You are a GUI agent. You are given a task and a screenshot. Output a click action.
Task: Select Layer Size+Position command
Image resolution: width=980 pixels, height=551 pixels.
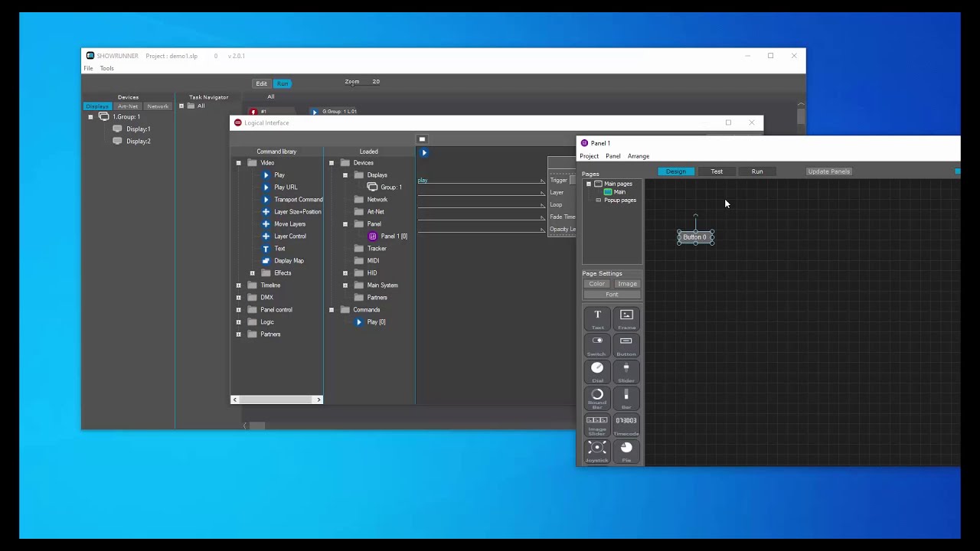pyautogui.click(x=292, y=212)
